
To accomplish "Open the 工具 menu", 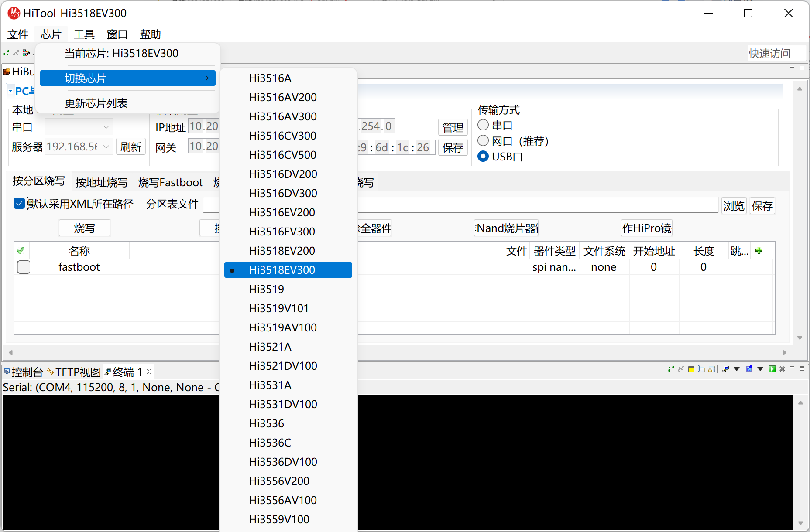I will click(84, 34).
